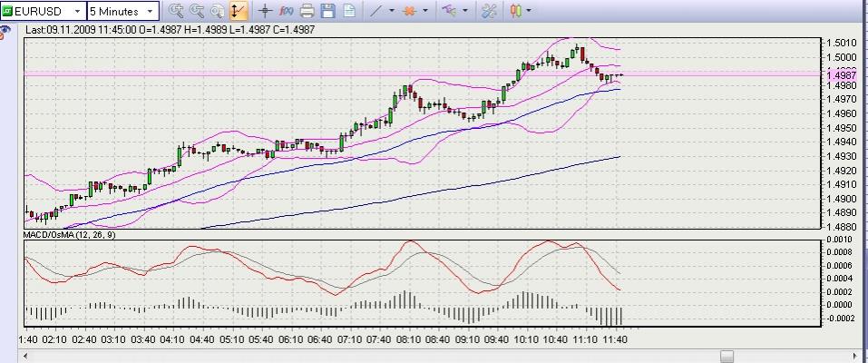
Task: Open the f(x) indicators function icon
Action: (x=286, y=11)
